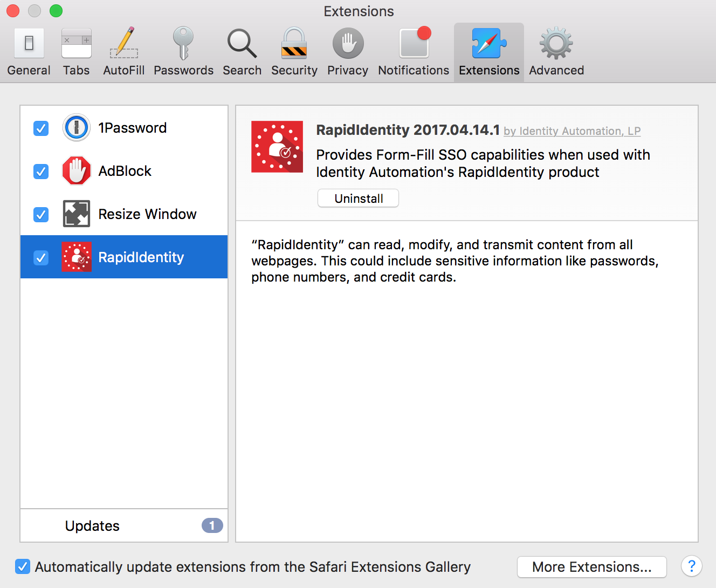
Task: Click the Updates count badge
Action: [212, 525]
